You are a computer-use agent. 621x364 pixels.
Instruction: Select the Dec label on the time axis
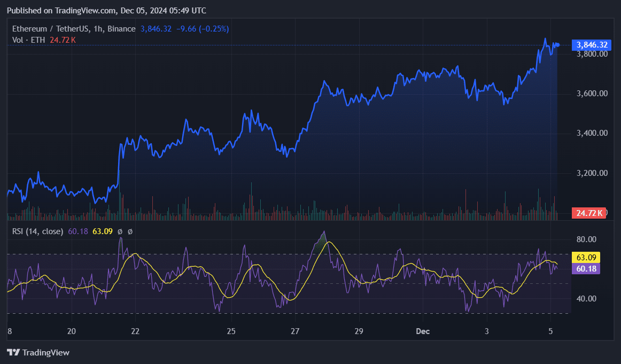pos(423,331)
